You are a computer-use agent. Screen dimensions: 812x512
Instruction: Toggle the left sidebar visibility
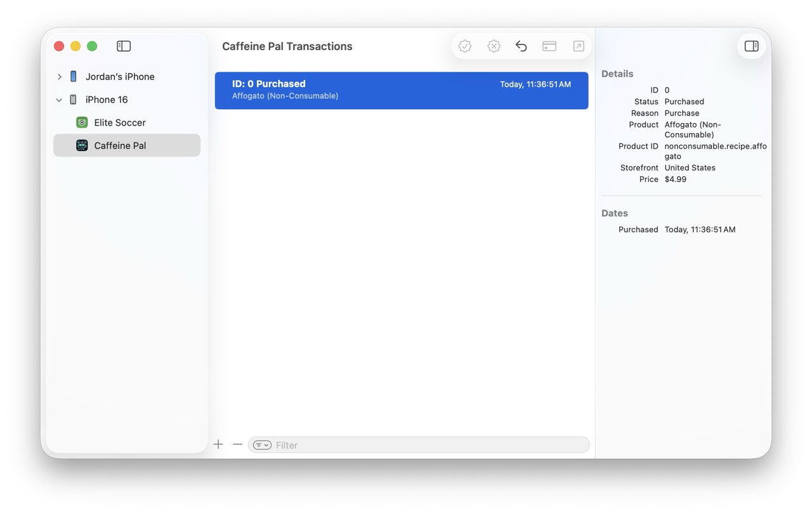124,46
